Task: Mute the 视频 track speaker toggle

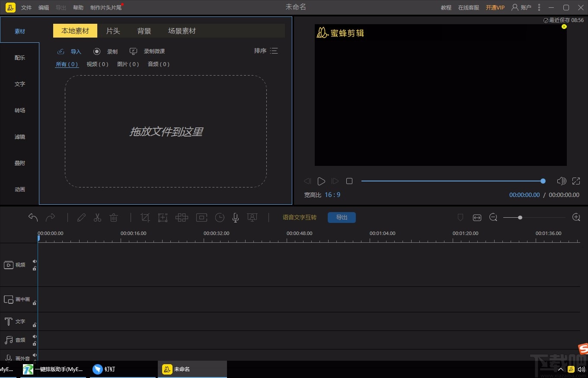Action: click(35, 261)
